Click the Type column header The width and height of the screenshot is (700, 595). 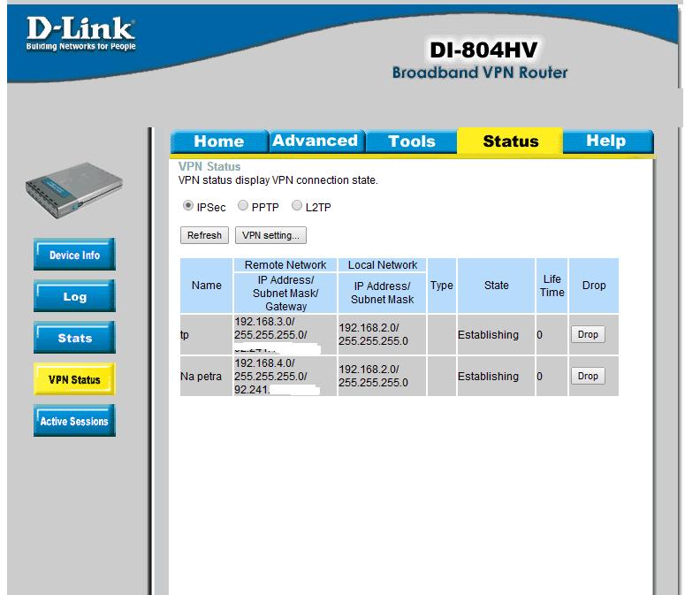(x=442, y=286)
